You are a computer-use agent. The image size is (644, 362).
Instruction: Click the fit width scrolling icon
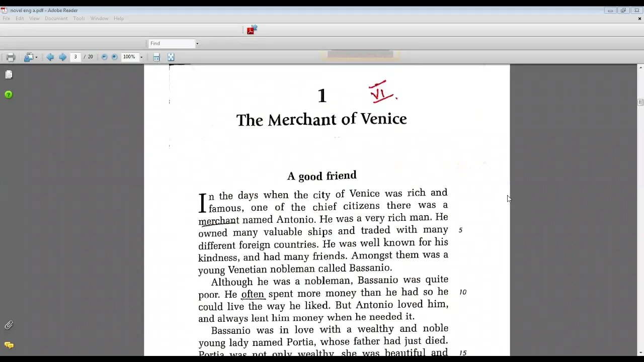point(156,57)
